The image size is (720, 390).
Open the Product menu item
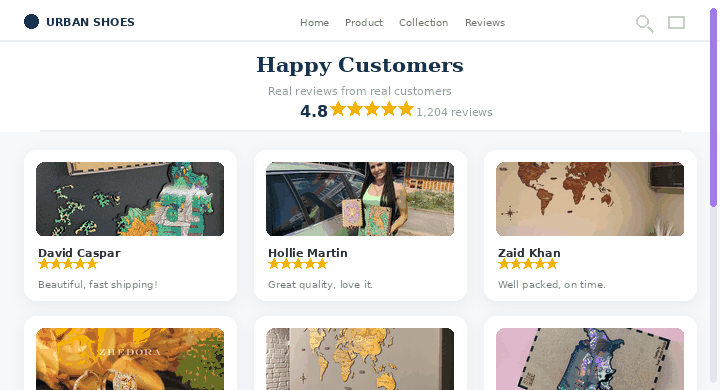(364, 23)
